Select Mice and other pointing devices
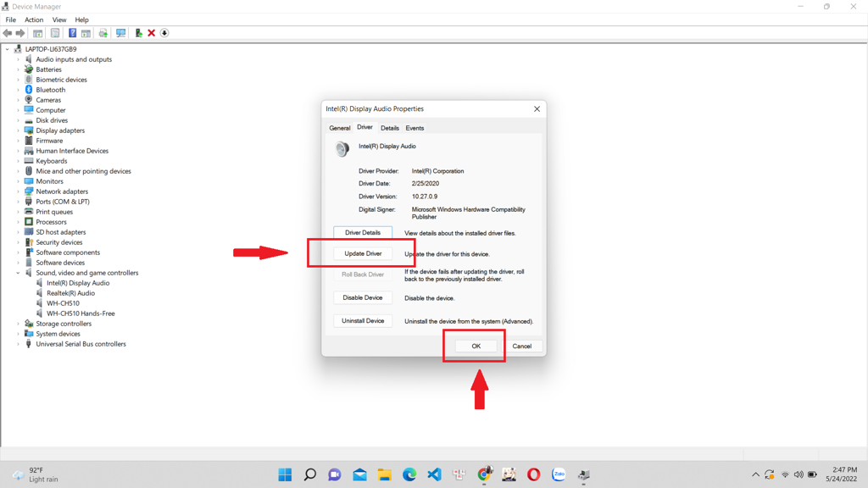 click(x=84, y=171)
